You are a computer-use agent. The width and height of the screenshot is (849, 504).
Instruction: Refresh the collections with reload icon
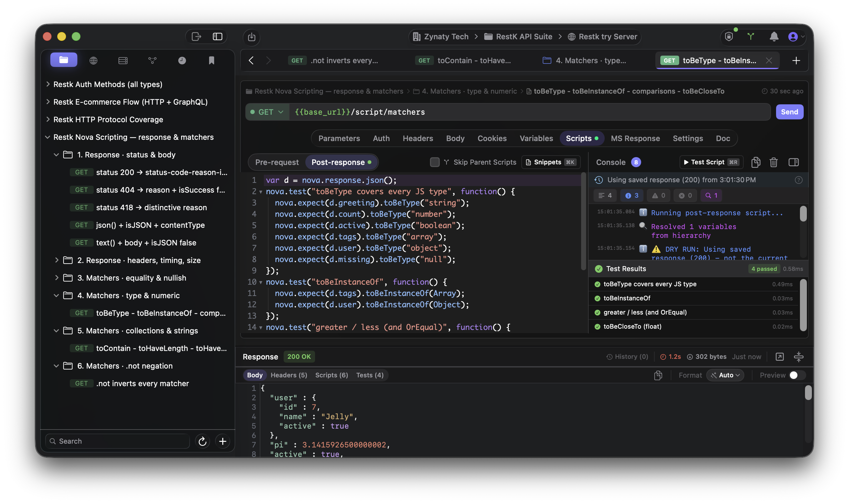203,441
